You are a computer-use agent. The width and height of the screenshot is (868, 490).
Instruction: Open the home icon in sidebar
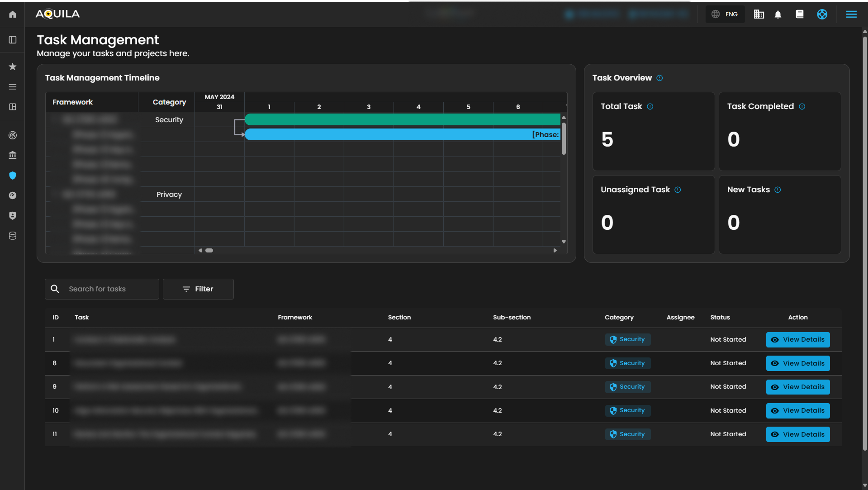[x=13, y=14]
